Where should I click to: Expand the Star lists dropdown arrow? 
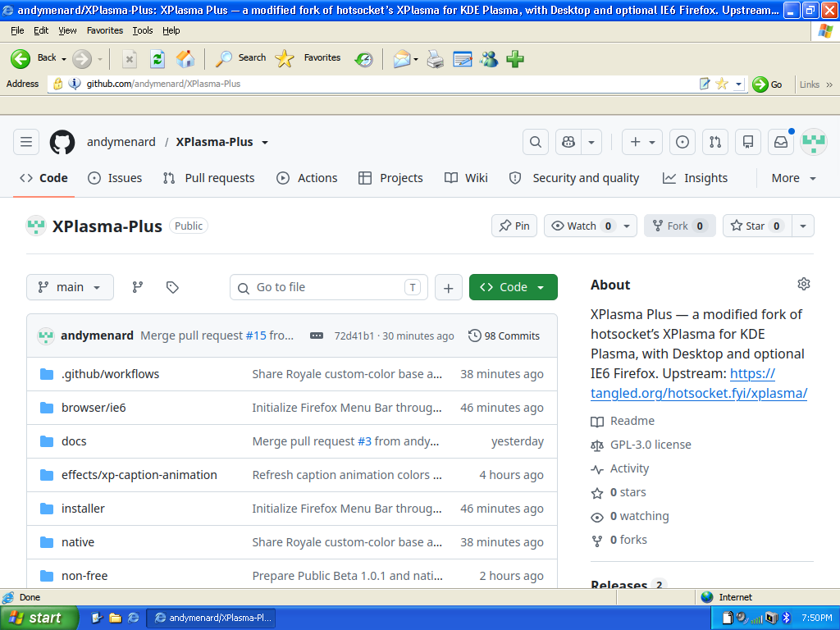(x=803, y=226)
